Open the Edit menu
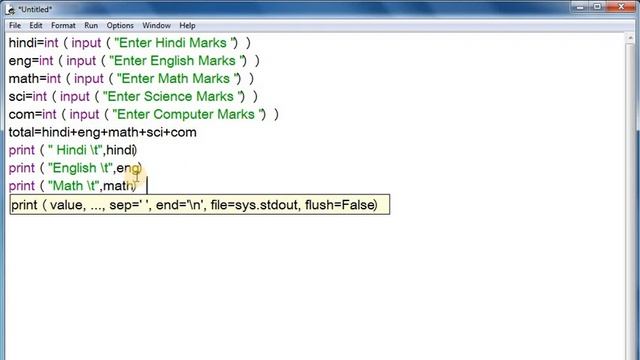This screenshot has height=360, width=640. [36, 25]
